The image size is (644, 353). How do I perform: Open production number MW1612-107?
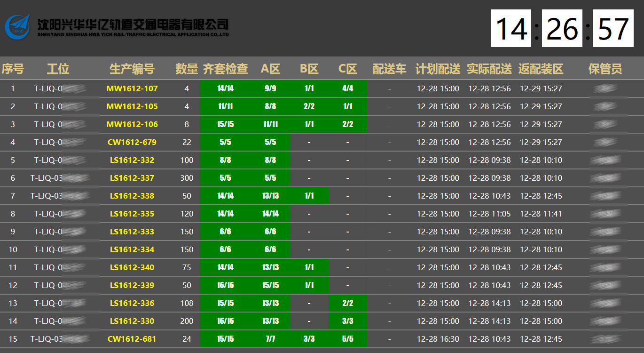click(132, 88)
